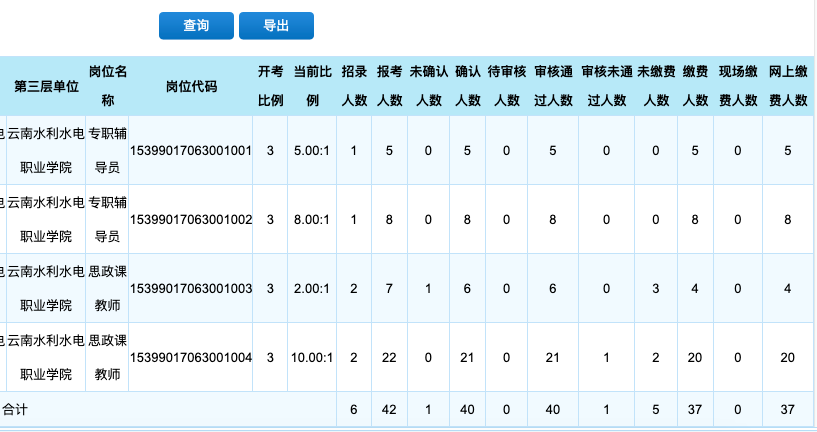817x432 pixels.
Task: Click the 岗位名称 column header
Action: click(x=107, y=86)
